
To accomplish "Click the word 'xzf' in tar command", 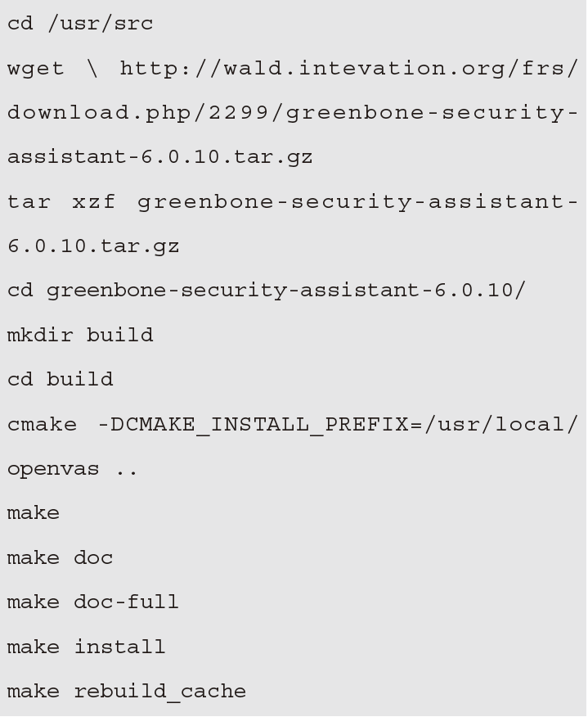I will point(94,202).
